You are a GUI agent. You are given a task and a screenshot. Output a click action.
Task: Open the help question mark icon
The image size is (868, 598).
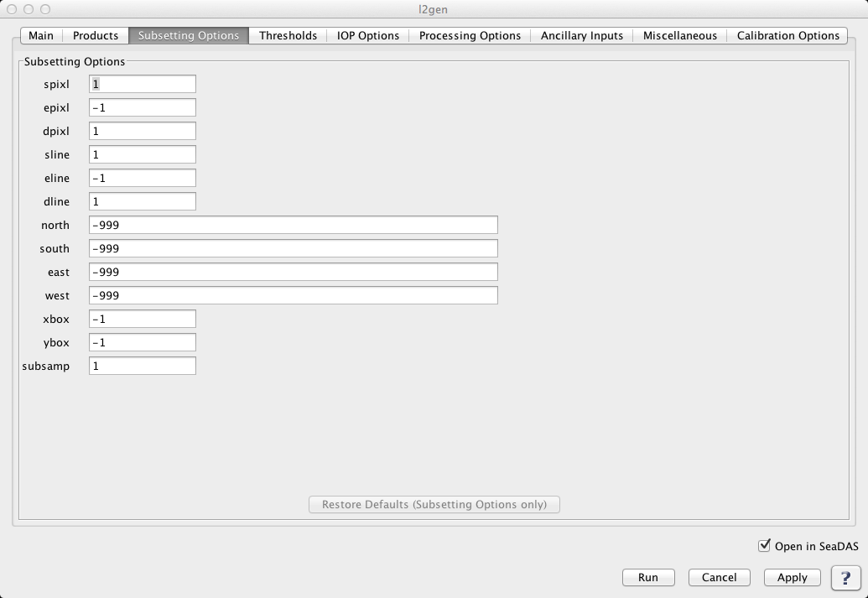coord(845,578)
